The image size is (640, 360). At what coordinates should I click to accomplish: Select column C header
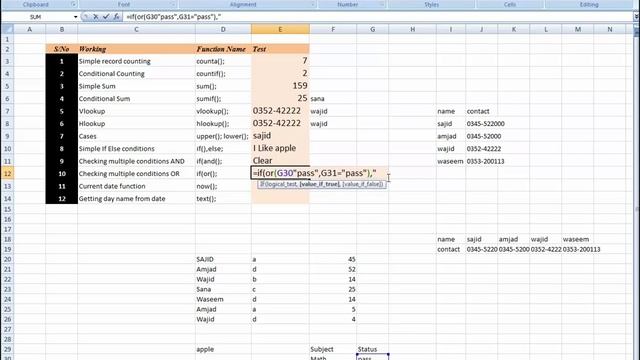(136, 29)
